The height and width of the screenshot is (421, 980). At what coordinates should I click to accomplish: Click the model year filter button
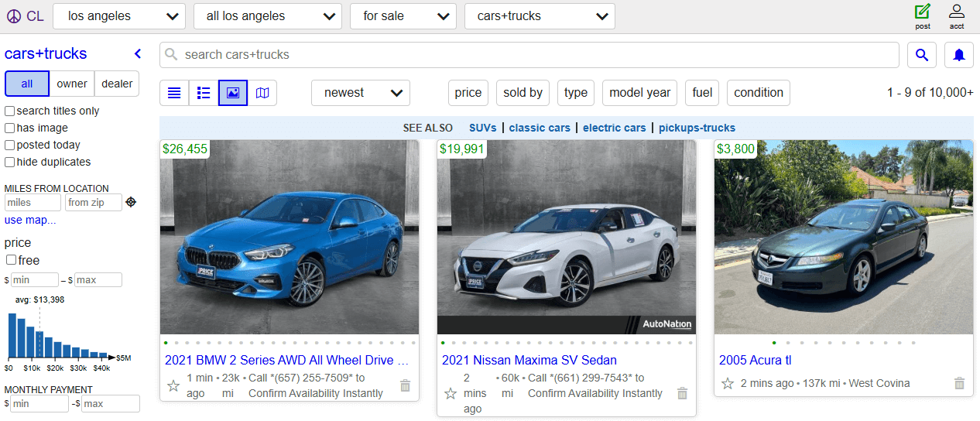tap(639, 93)
